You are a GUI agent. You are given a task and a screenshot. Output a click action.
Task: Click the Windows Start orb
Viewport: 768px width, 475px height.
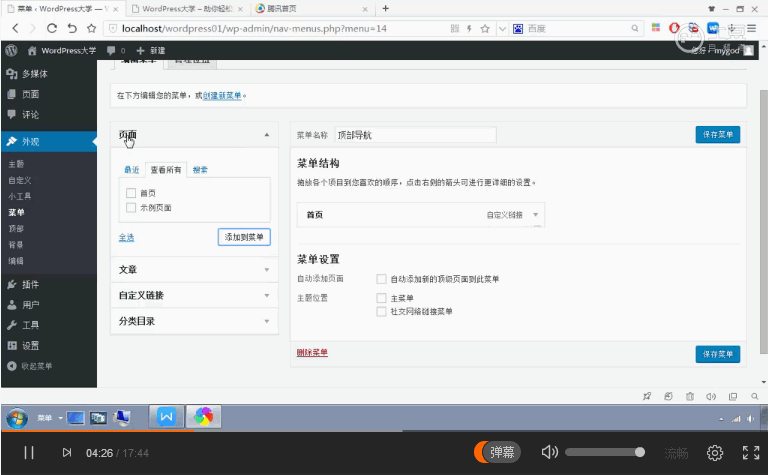point(17,418)
